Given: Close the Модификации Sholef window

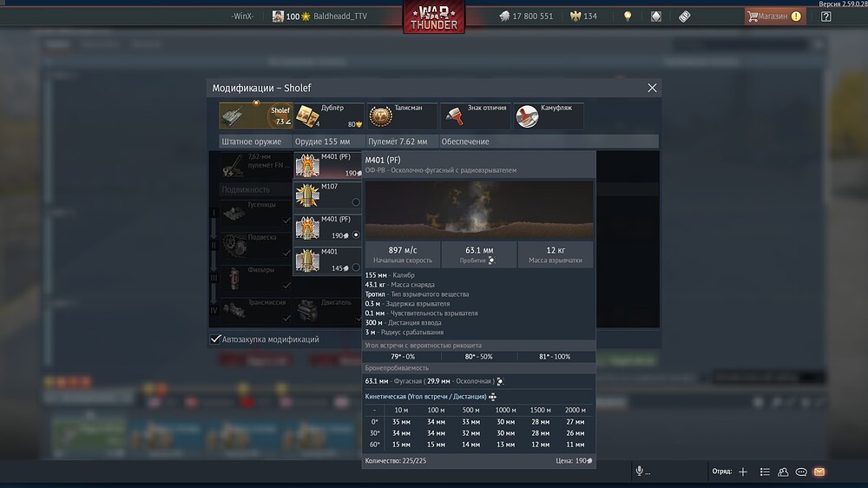Looking at the screenshot, I should 652,88.
